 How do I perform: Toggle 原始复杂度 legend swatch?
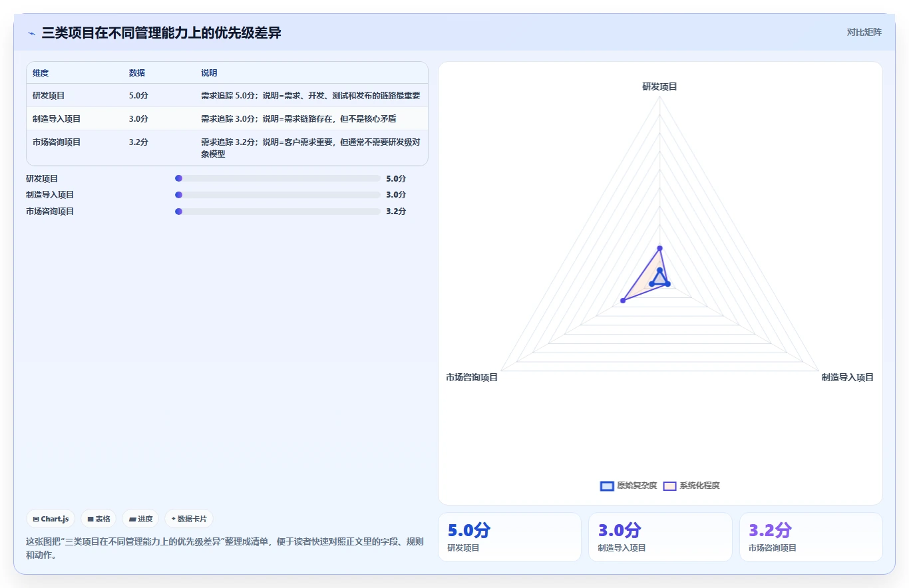coord(607,486)
